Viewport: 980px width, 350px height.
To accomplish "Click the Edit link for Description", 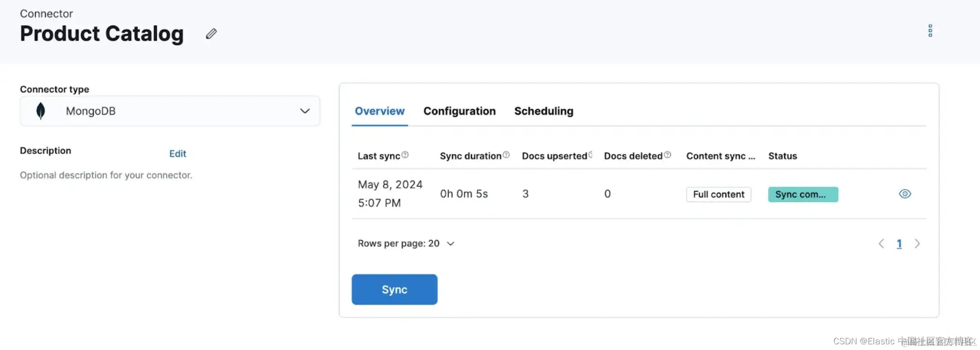I will [177, 154].
